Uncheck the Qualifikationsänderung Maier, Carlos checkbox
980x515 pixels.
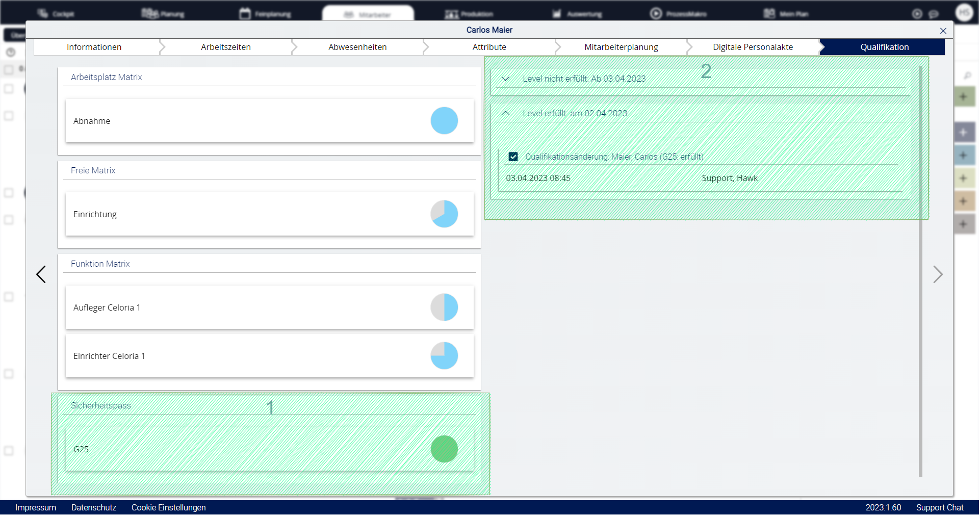pos(513,157)
